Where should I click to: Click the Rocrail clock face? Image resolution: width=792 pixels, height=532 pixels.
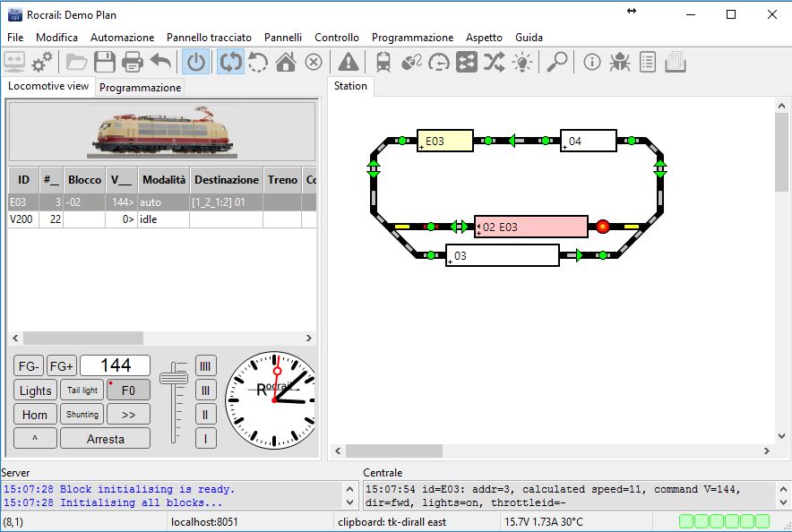tap(271, 399)
